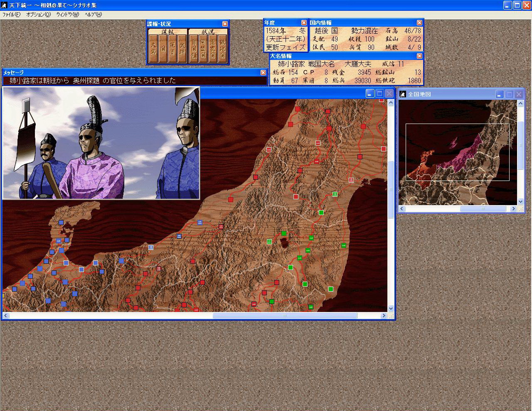Click the 勢力混在 status text

tap(365, 31)
